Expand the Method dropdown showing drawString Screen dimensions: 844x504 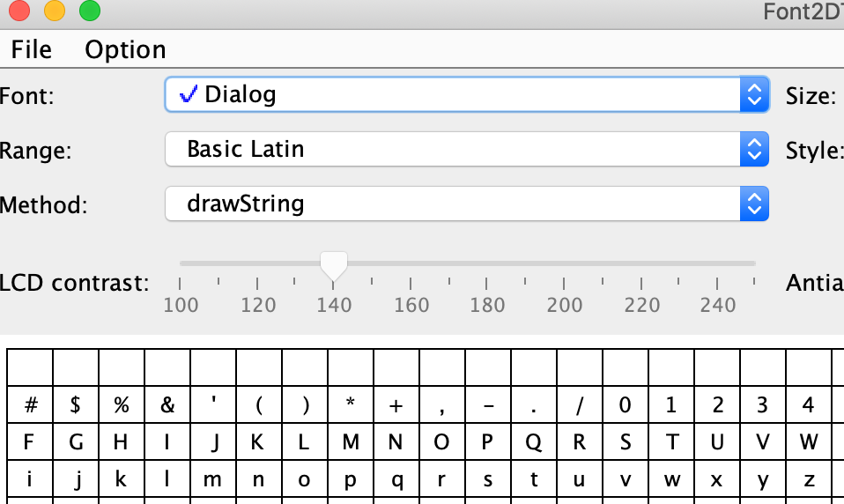coord(466,204)
